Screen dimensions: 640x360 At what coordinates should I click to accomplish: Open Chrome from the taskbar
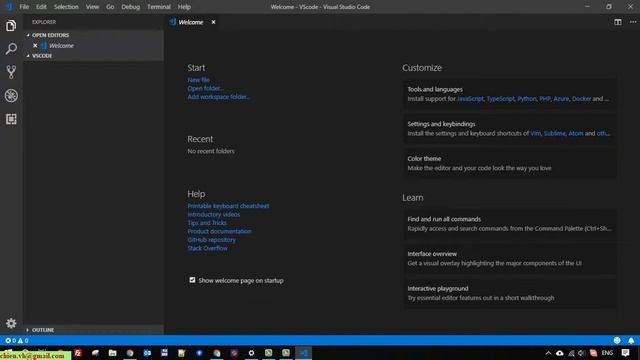coord(130,353)
